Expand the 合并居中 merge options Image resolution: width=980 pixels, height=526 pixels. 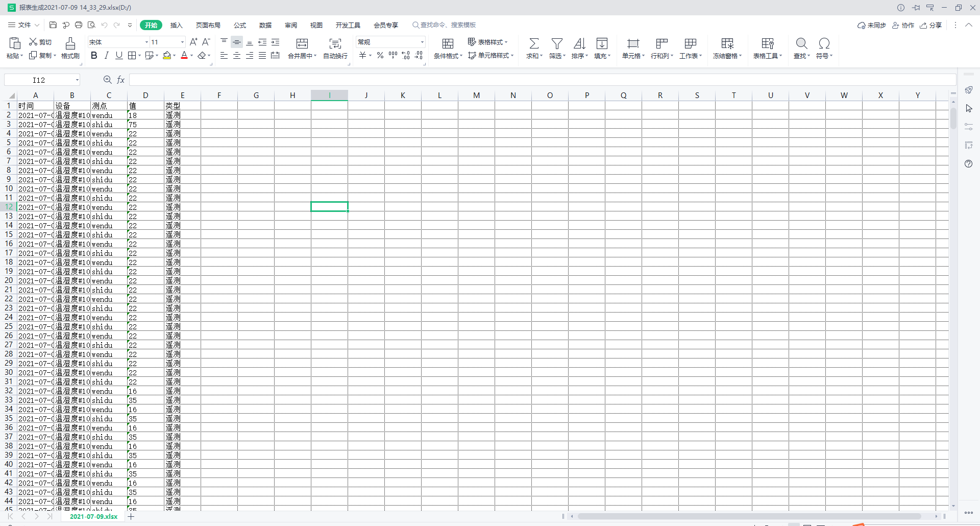[315, 56]
